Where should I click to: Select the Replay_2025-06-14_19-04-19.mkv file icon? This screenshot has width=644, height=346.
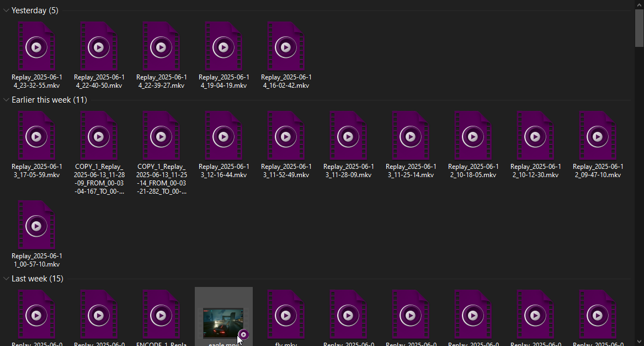[224, 46]
